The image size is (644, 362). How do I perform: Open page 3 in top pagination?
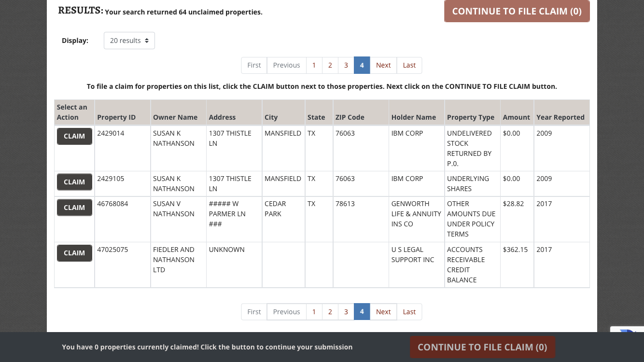pyautogui.click(x=346, y=65)
